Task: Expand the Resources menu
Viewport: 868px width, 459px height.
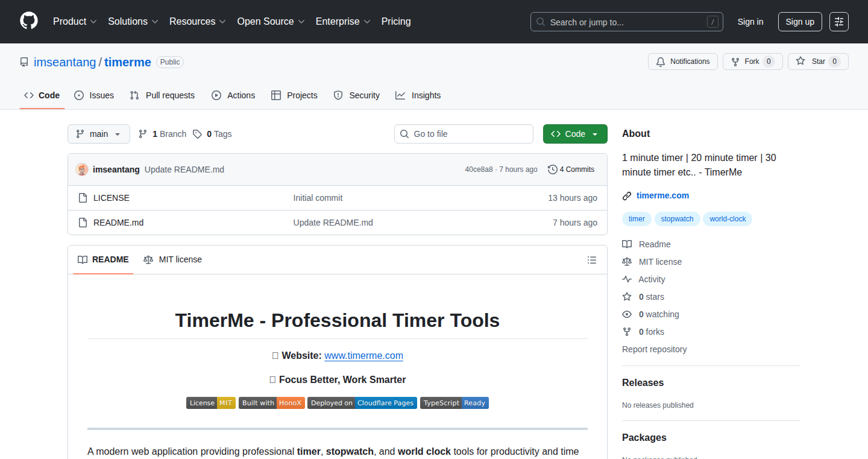Action: (198, 21)
